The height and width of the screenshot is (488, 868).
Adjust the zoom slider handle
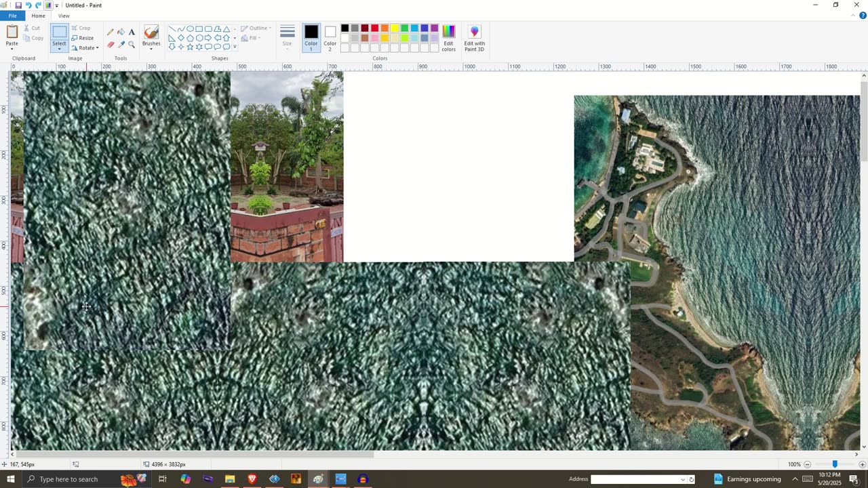click(835, 464)
